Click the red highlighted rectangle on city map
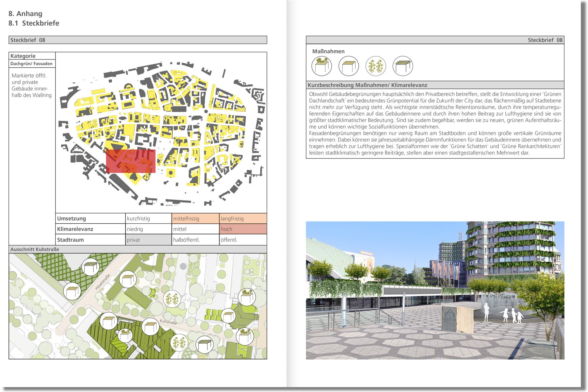 131,161
